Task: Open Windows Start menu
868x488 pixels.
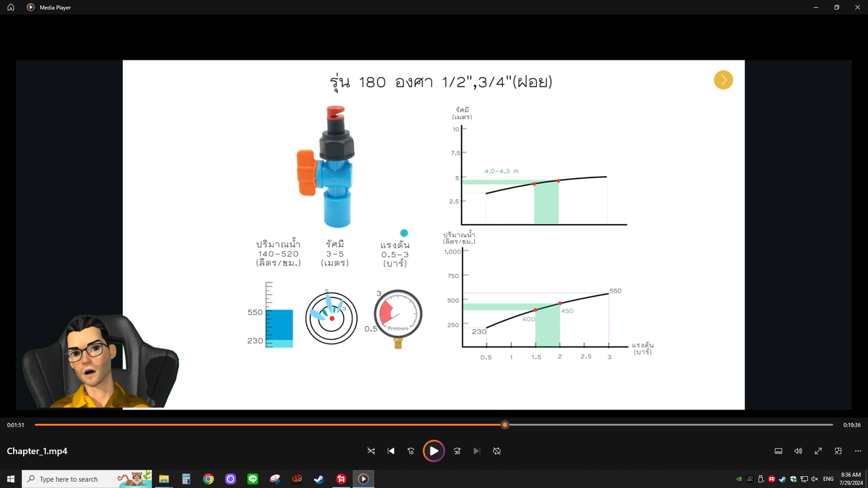Action: 11,479
